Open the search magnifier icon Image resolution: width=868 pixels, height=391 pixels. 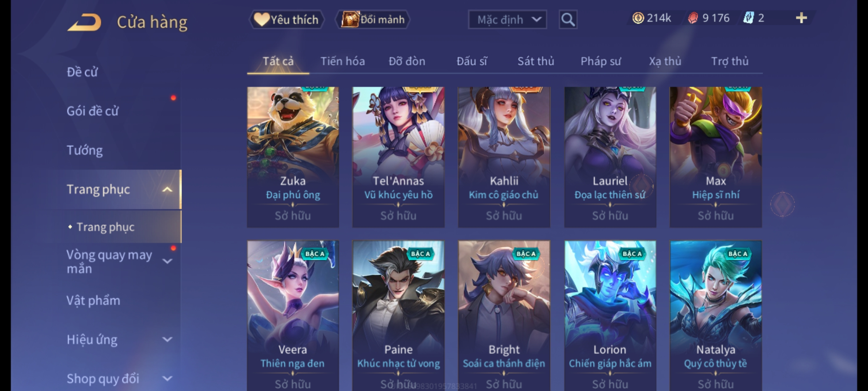[568, 20]
